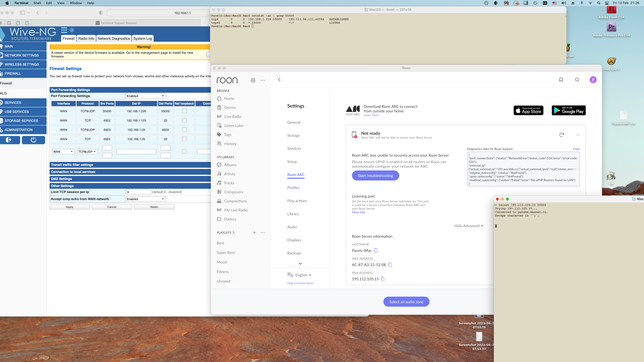Collapse the Hide Advanced section
This screenshot has width=644, height=362.
(x=469, y=226)
